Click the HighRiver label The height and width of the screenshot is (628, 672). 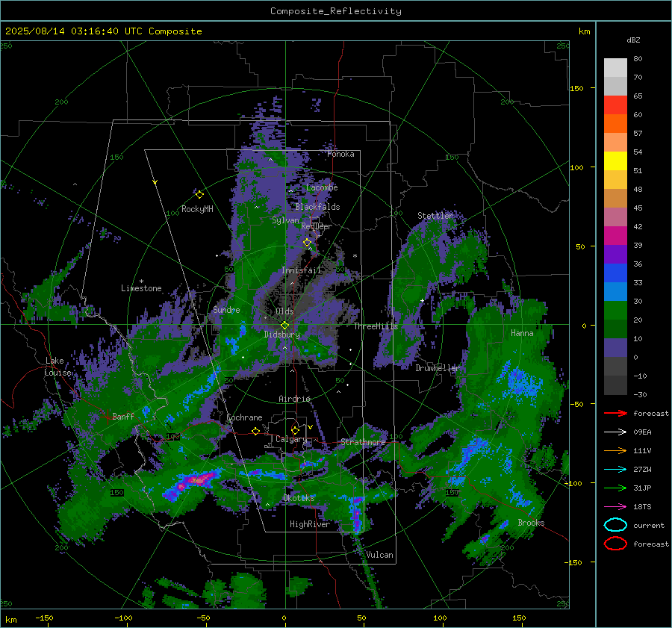310,524
